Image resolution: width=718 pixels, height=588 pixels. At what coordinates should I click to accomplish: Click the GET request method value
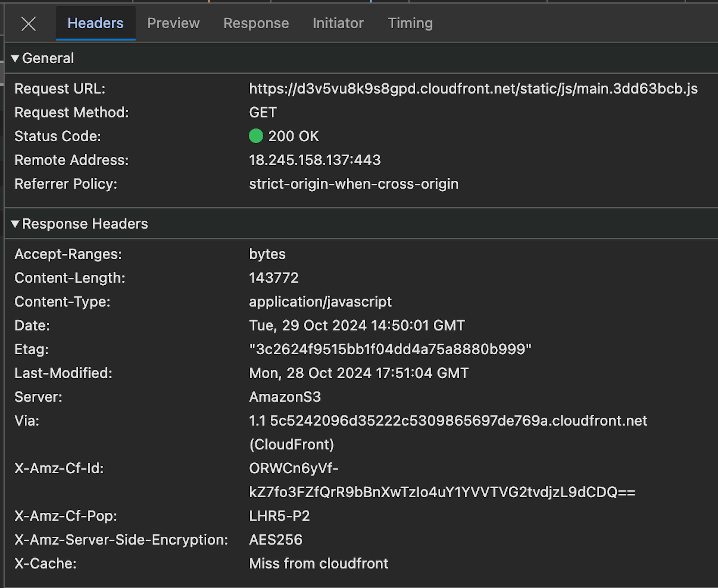[x=263, y=113]
